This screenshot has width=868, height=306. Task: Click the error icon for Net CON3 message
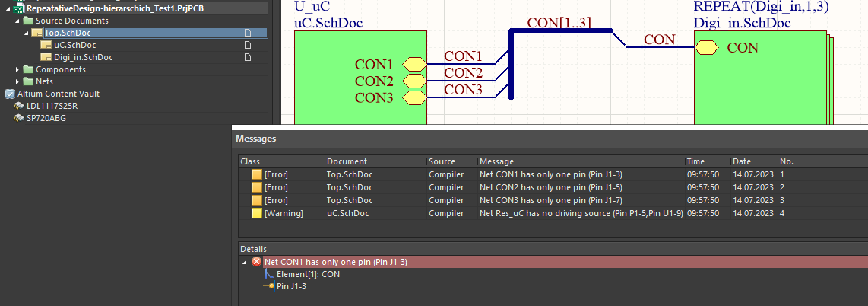[256, 200]
